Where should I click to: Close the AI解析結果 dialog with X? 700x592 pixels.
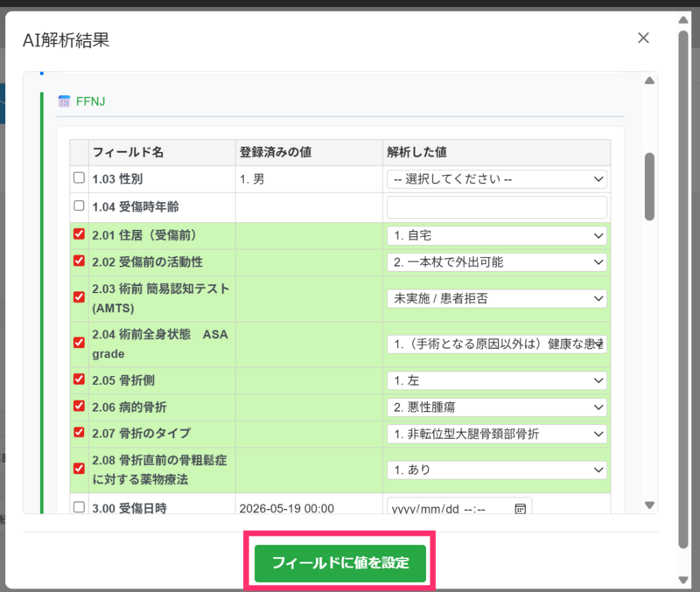click(x=643, y=38)
